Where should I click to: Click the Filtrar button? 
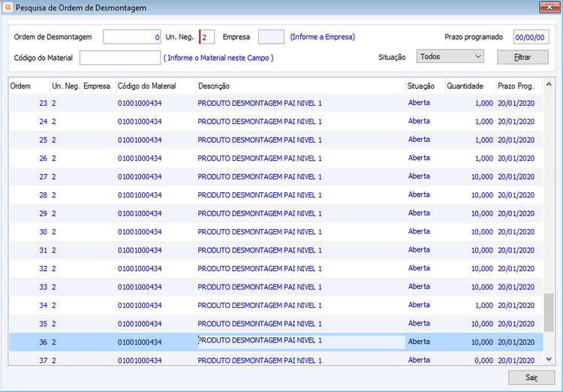pyautogui.click(x=522, y=57)
